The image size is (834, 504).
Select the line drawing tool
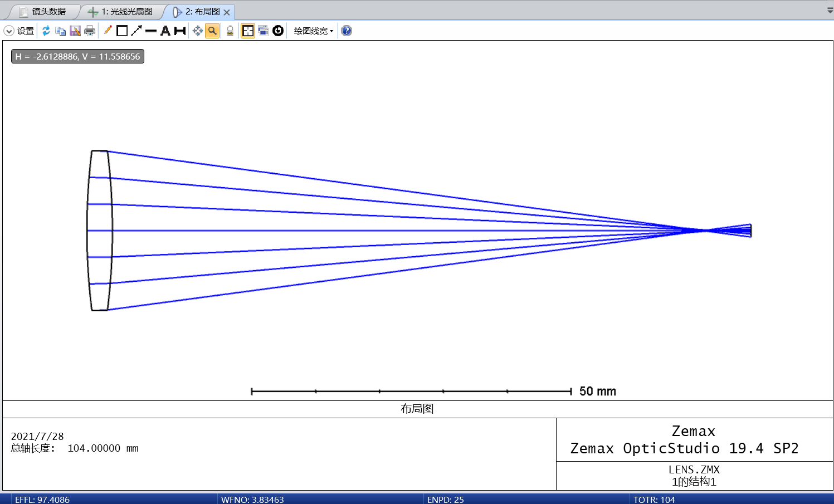point(151,31)
